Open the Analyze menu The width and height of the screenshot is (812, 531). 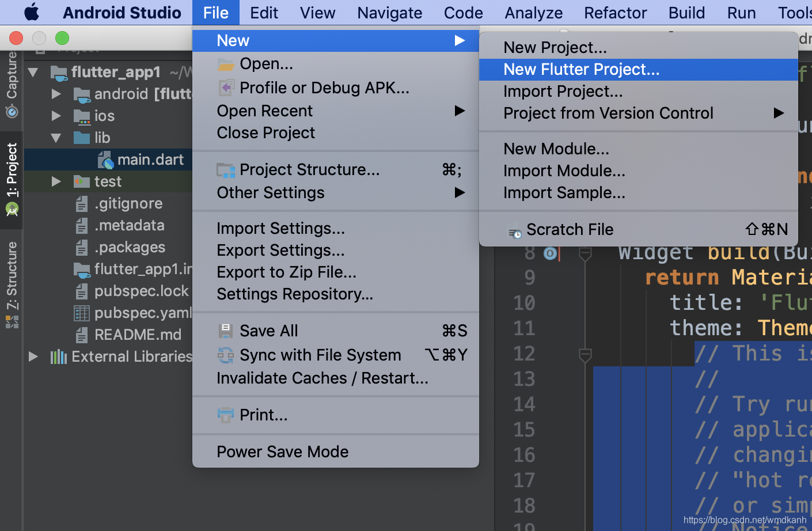533,13
